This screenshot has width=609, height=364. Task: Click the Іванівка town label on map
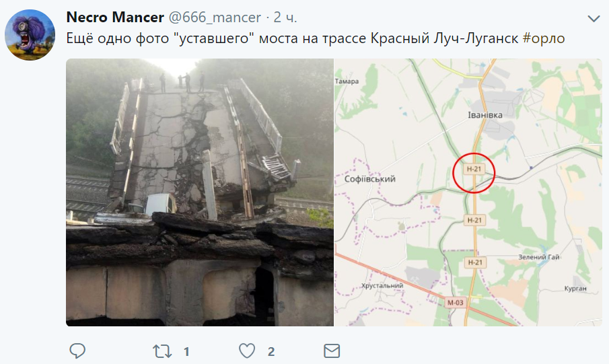[x=485, y=115]
